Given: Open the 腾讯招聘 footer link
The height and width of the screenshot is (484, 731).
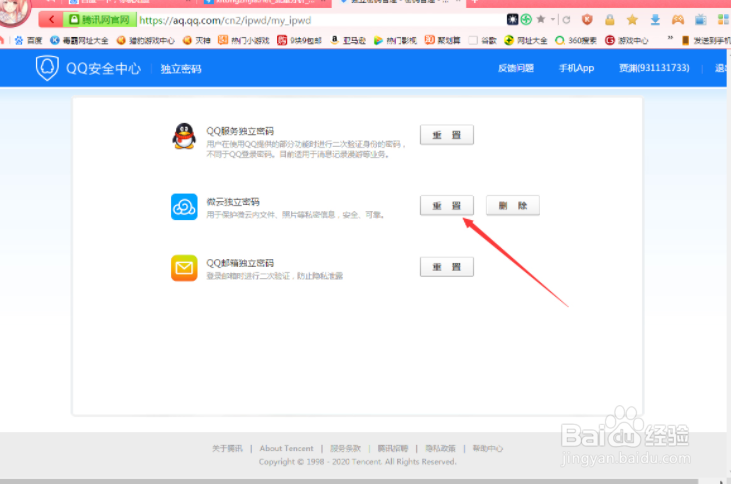Looking at the screenshot, I should point(393,448).
